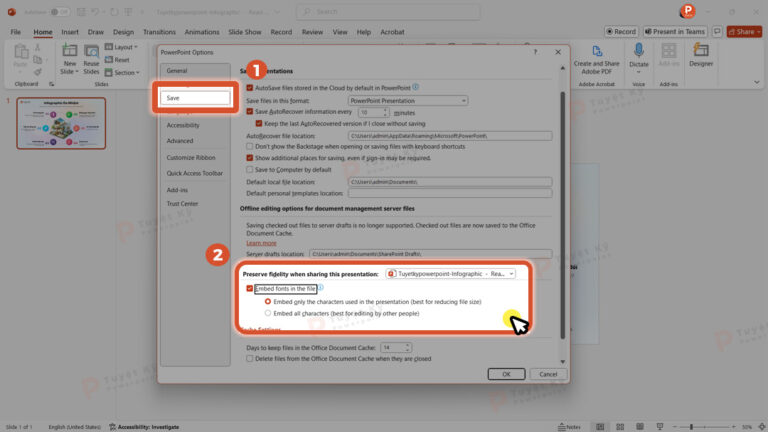Click the options dialog vertical scrollbar

pyautogui.click(x=562, y=216)
